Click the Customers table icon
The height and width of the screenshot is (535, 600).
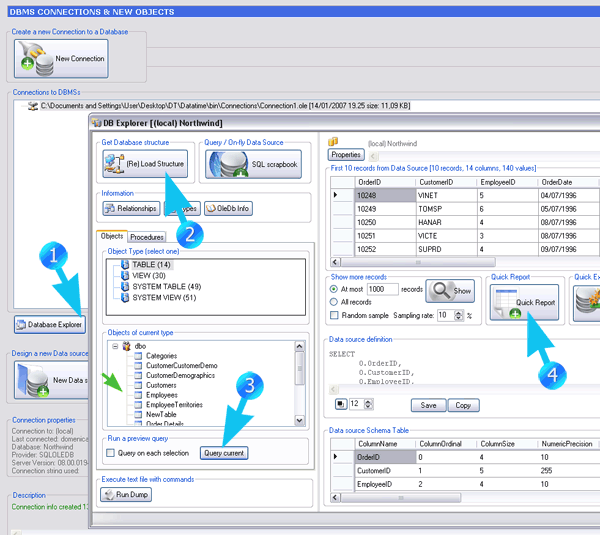[138, 385]
